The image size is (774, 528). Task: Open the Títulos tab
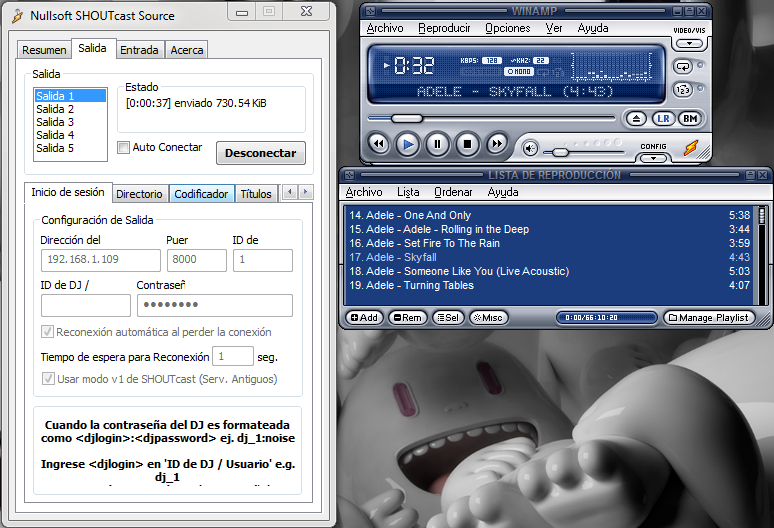coord(256,194)
